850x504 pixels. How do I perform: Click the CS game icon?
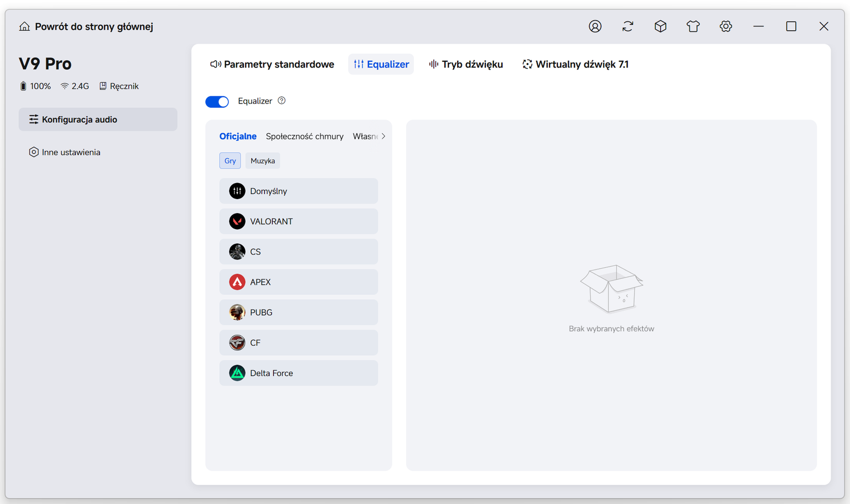coord(237,252)
